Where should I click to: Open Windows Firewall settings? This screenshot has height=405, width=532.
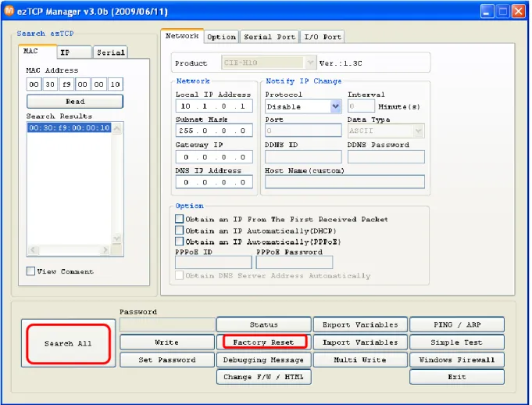457,360
